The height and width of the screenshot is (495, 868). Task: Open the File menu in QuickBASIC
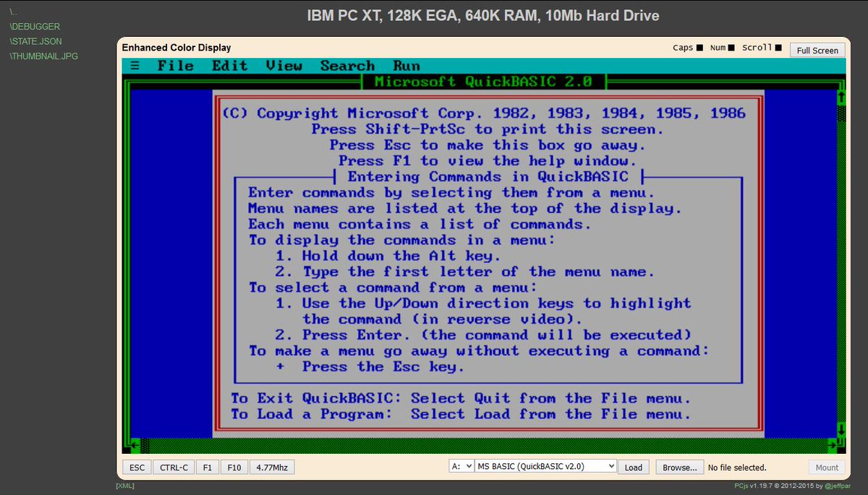[x=176, y=66]
